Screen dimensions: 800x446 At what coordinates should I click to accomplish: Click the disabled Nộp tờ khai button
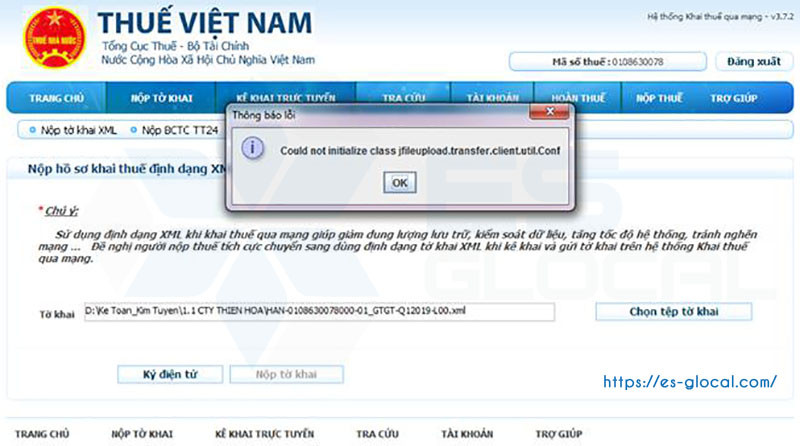point(286,375)
